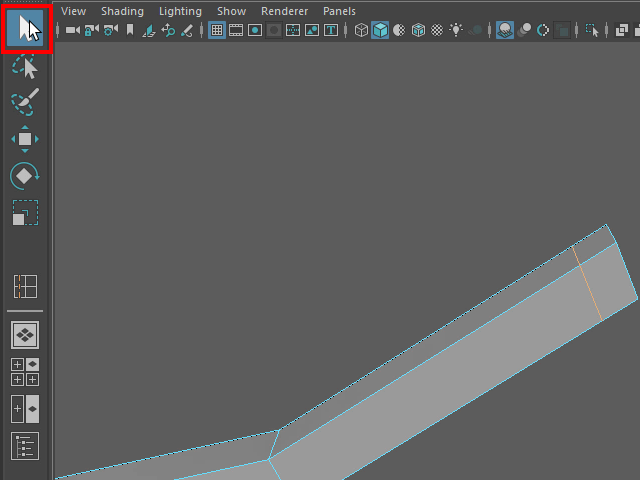Pick the Rotate tool
640x480 pixels.
click(25, 176)
